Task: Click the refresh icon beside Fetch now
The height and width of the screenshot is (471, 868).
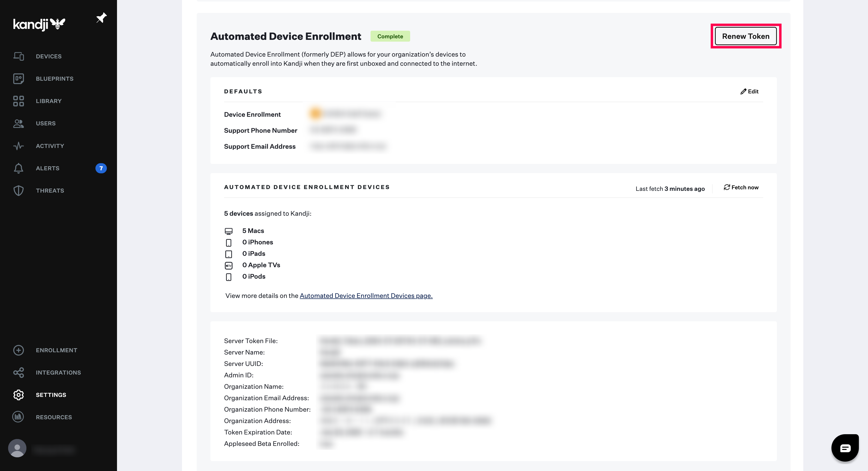Action: (727, 187)
